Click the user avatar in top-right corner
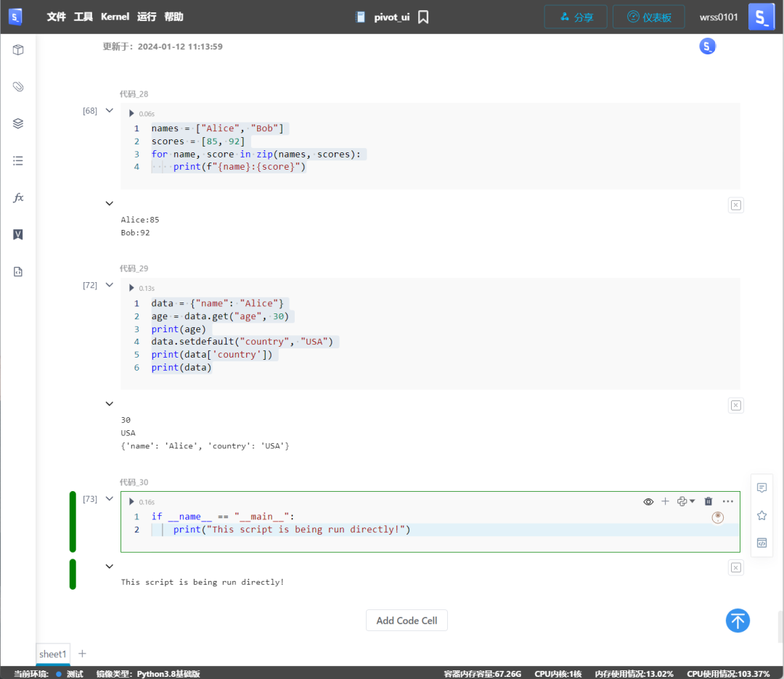This screenshot has height=679, width=784. [761, 17]
